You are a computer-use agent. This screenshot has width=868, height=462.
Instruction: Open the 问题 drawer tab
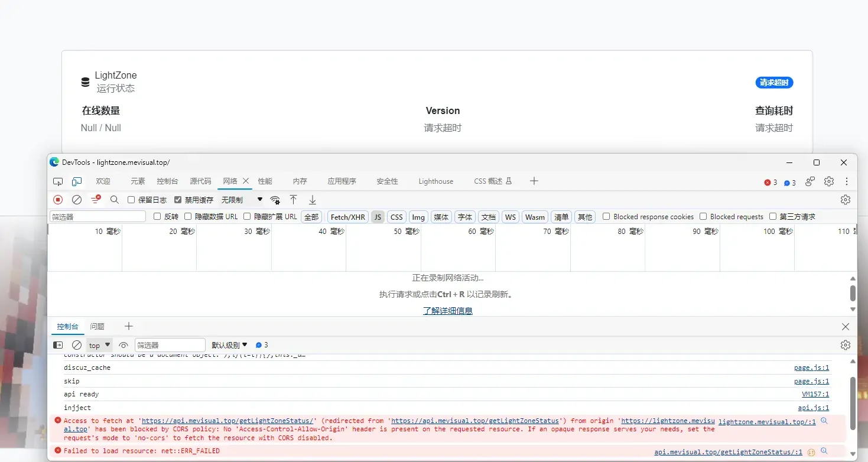97,327
